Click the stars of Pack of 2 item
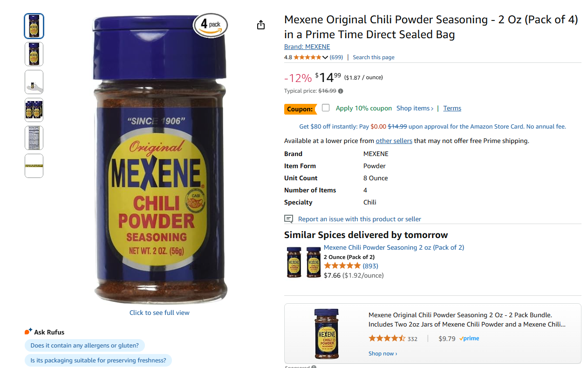 coord(342,266)
